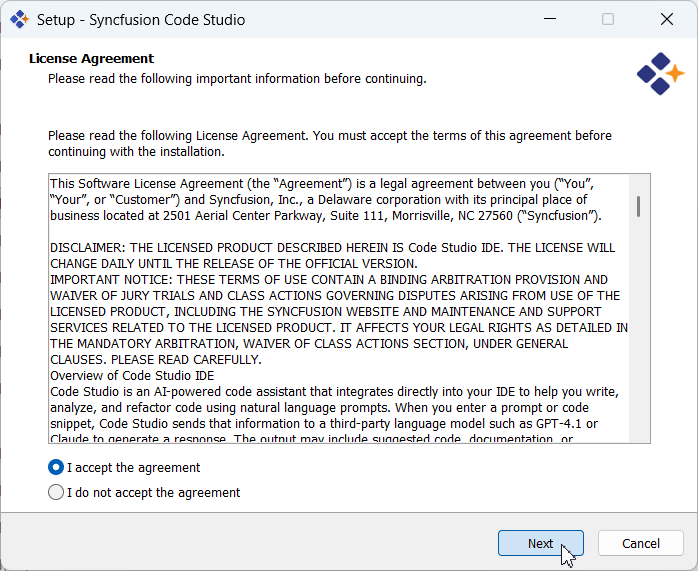This screenshot has width=698, height=571.
Task: Click the Syncfusion setup icon in title bar
Action: coord(19,20)
